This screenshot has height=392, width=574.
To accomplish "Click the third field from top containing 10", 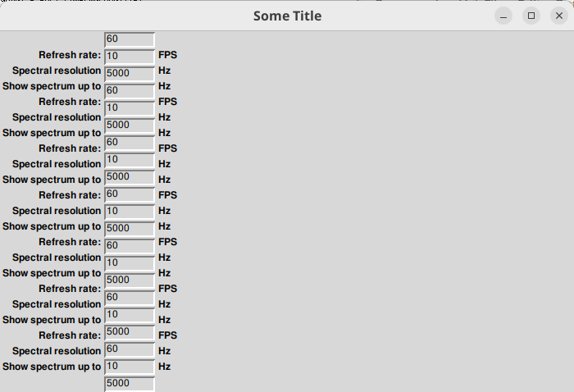I will pos(130,159).
